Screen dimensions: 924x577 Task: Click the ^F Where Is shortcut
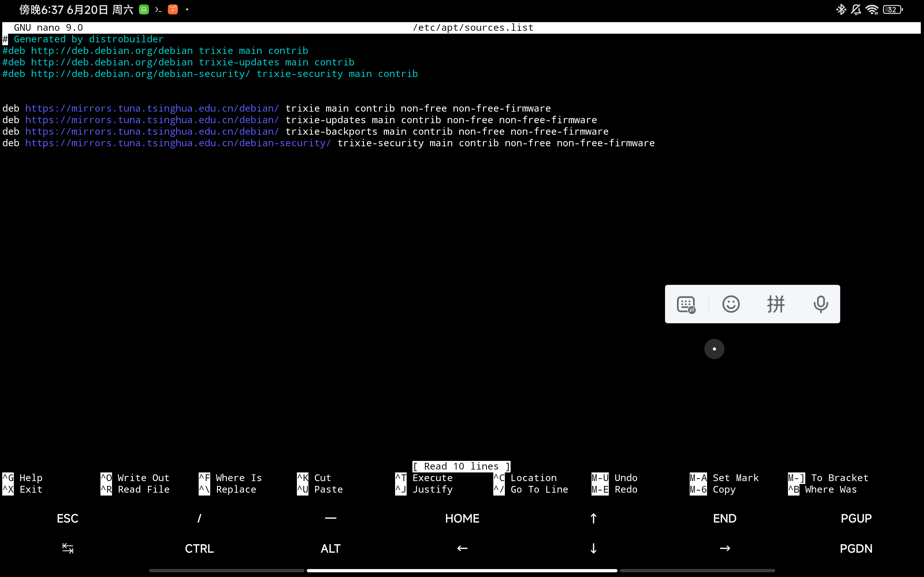click(x=230, y=478)
